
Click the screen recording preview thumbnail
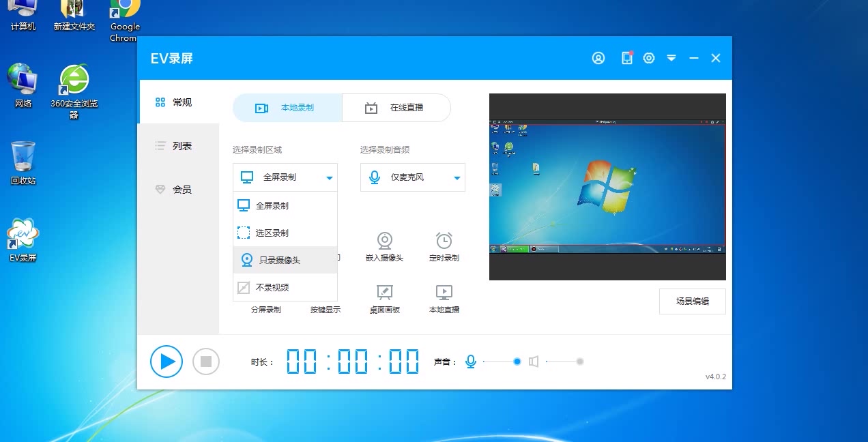(607, 187)
